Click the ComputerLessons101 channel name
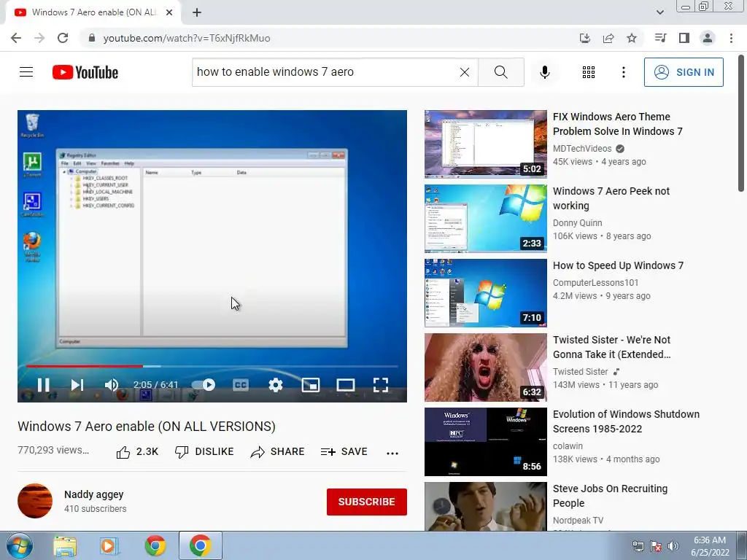This screenshot has width=747, height=560. 595,283
